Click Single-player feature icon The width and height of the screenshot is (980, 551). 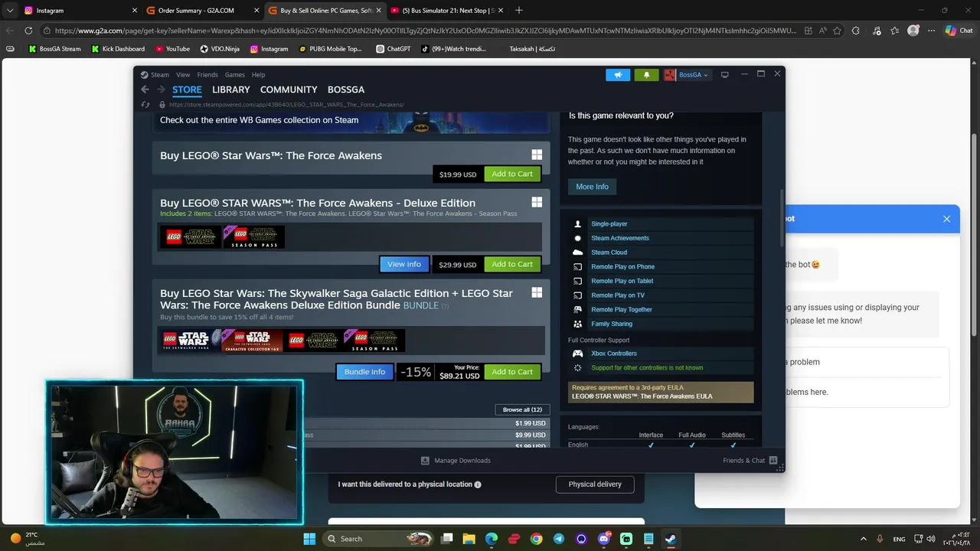(578, 223)
